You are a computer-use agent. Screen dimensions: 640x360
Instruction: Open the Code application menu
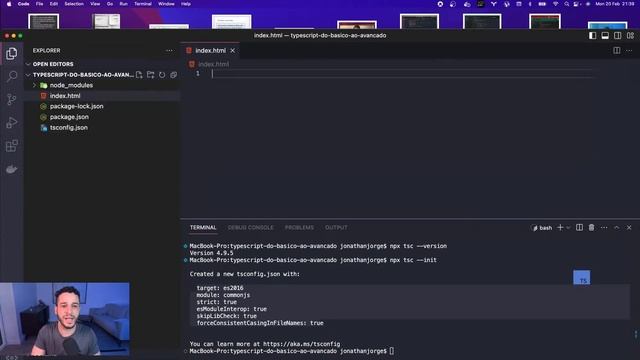point(23,4)
